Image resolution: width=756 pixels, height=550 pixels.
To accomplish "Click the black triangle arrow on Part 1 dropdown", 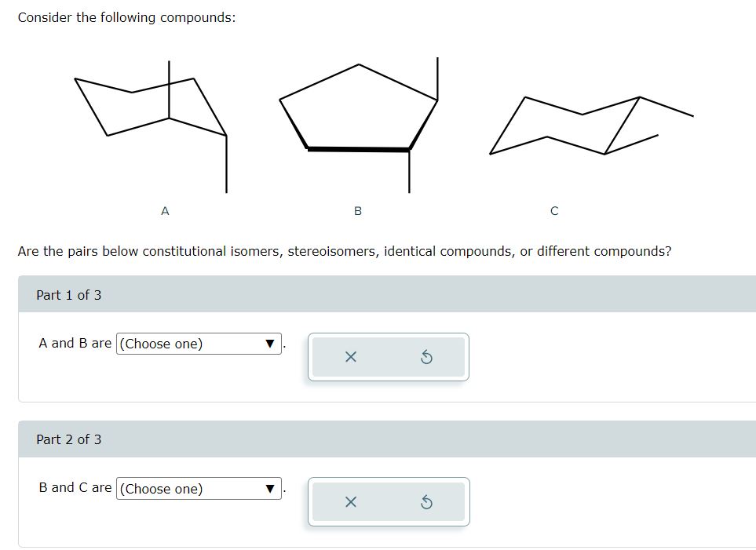I will (x=269, y=343).
